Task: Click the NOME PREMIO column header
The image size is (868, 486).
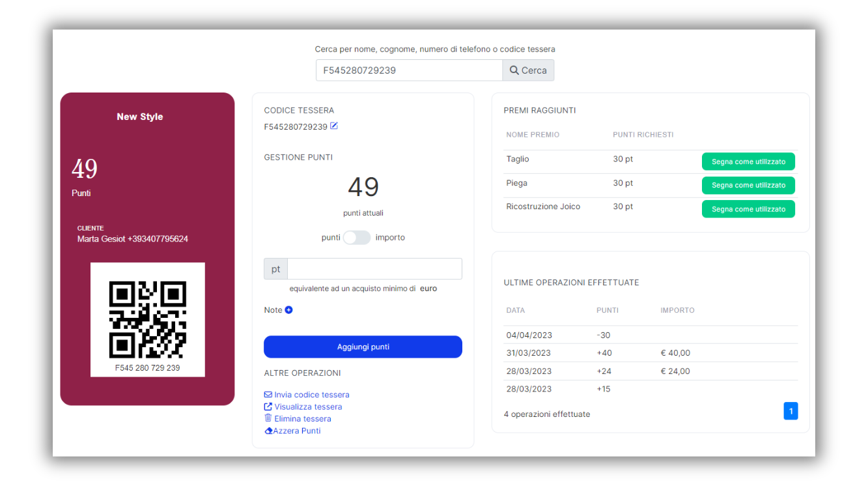Action: point(533,135)
